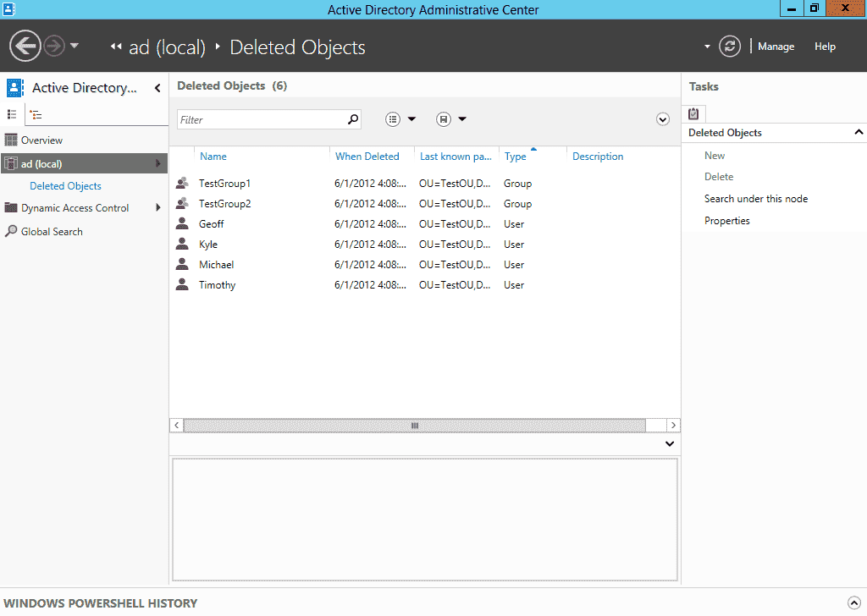Click the group icon beside TestGroup1
Viewport: 867px width, 616px height.
181,183
